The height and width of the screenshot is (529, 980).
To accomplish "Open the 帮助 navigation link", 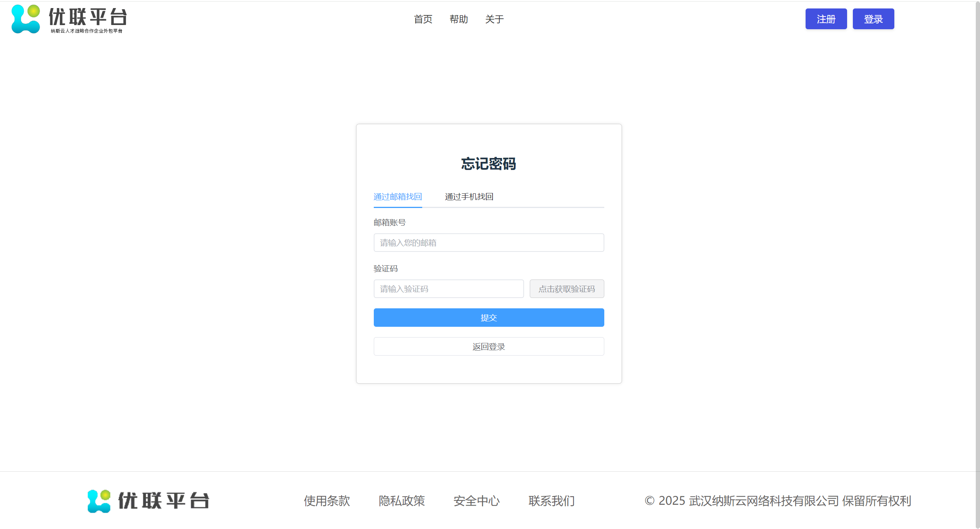I will coord(459,19).
